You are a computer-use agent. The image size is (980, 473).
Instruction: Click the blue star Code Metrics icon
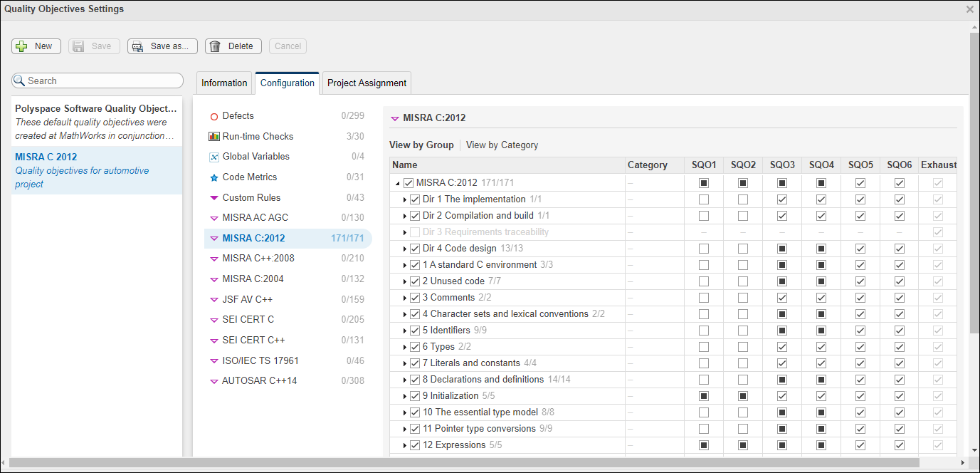tap(214, 177)
